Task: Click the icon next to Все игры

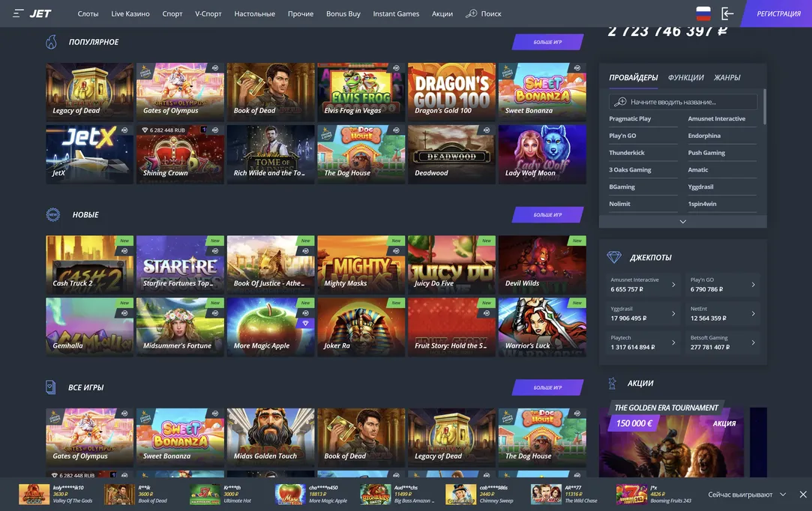Action: click(51, 387)
